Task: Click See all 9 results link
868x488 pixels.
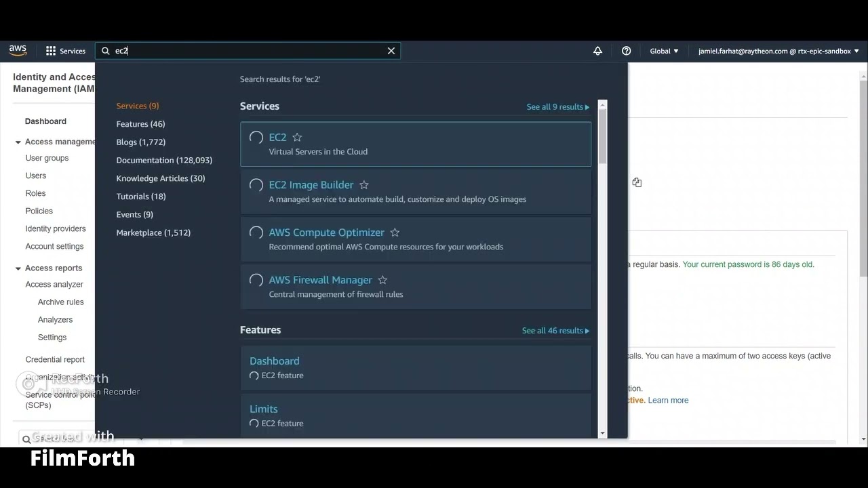Action: point(558,107)
